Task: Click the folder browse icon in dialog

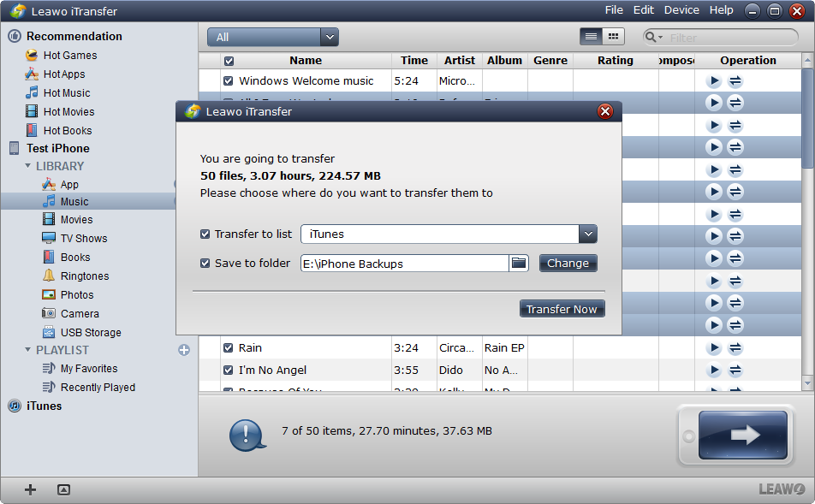Action: click(519, 264)
